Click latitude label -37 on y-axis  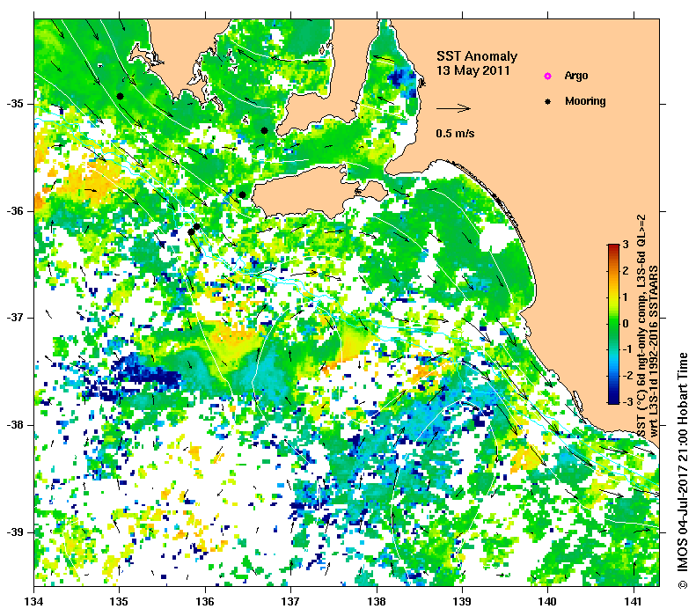pos(15,318)
